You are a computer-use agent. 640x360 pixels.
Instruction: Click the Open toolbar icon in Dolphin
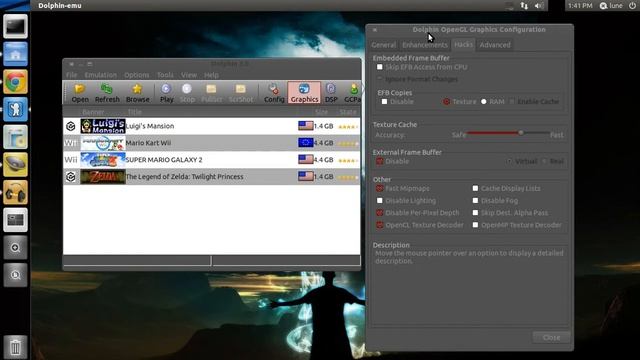80,93
